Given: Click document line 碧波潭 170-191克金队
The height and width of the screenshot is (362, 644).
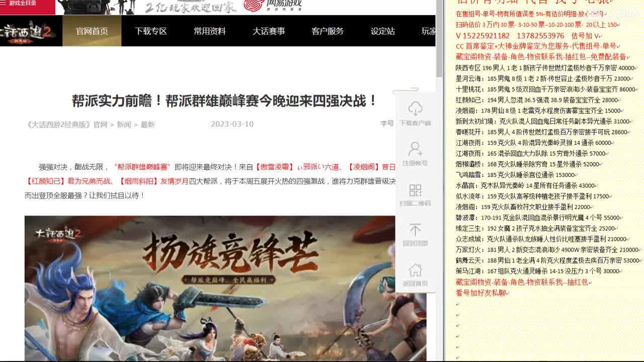Looking at the screenshot, I should 539,218.
